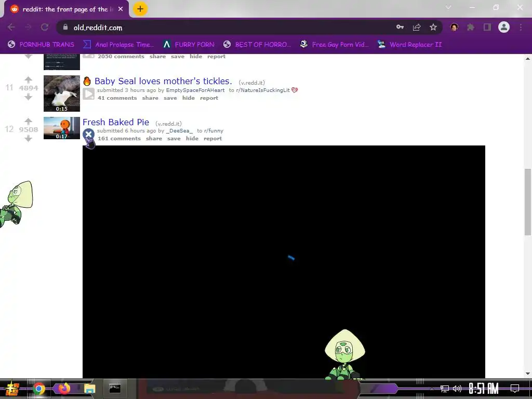Open the Fresh Baked Pie thumbnail

[62, 128]
